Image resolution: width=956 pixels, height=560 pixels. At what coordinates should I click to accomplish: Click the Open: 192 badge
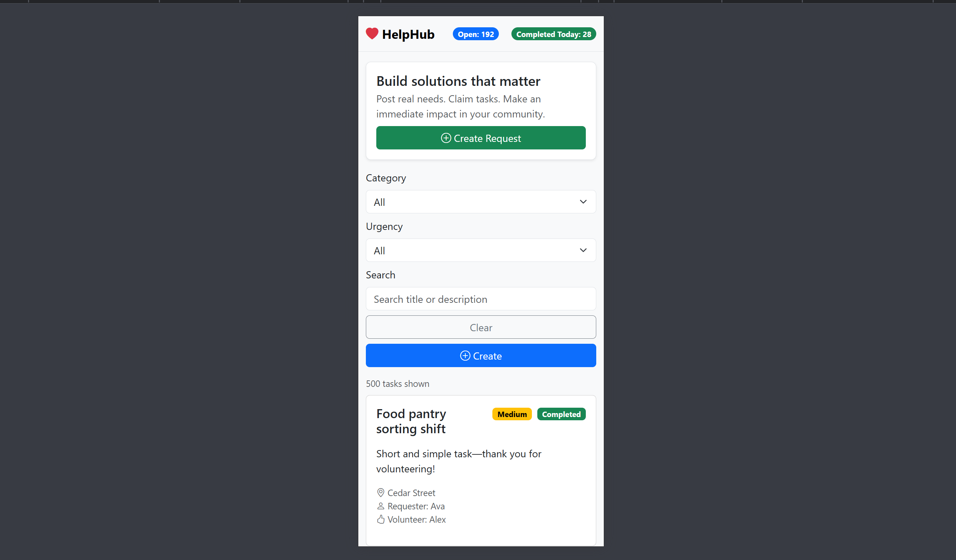click(x=475, y=34)
